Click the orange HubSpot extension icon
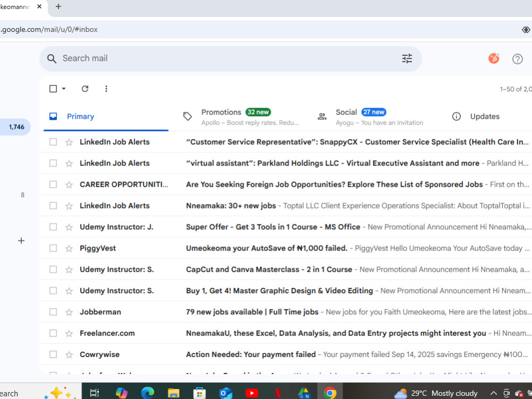This screenshot has height=399, width=532. pos(494,59)
